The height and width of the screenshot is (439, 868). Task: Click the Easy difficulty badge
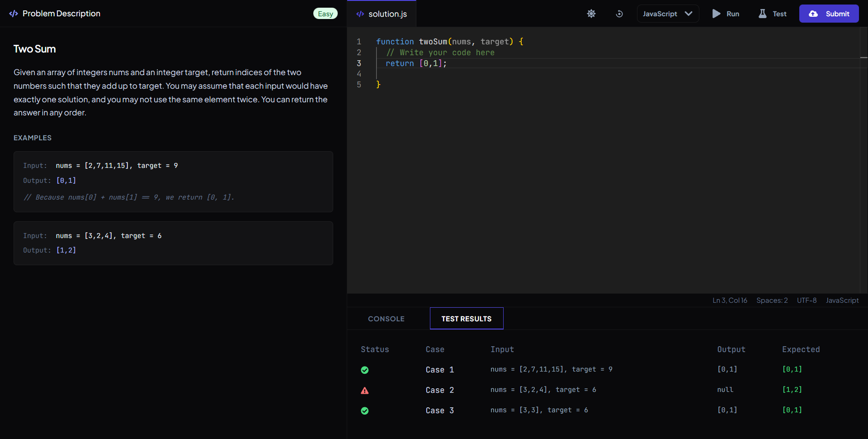click(325, 14)
